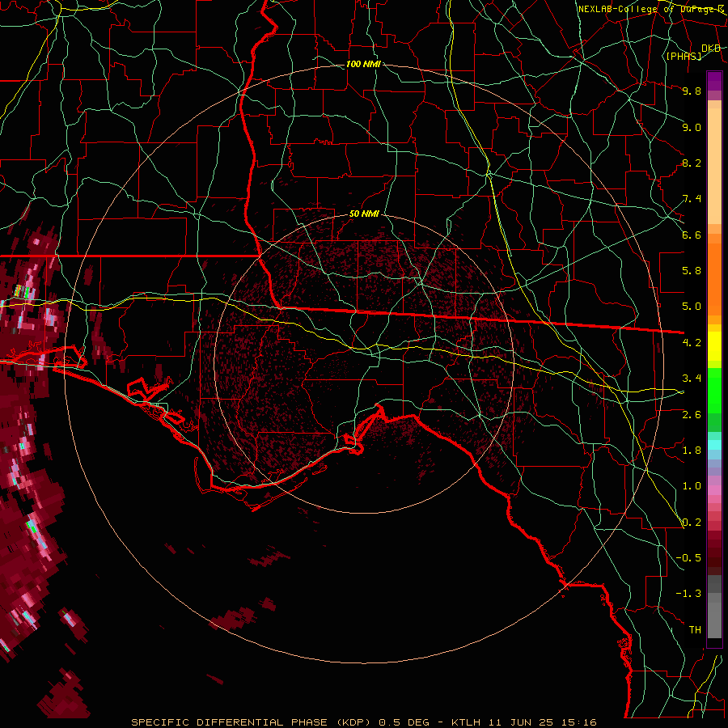Select the 6.6 scale value
This screenshot has width=728, height=728.
pos(692,235)
